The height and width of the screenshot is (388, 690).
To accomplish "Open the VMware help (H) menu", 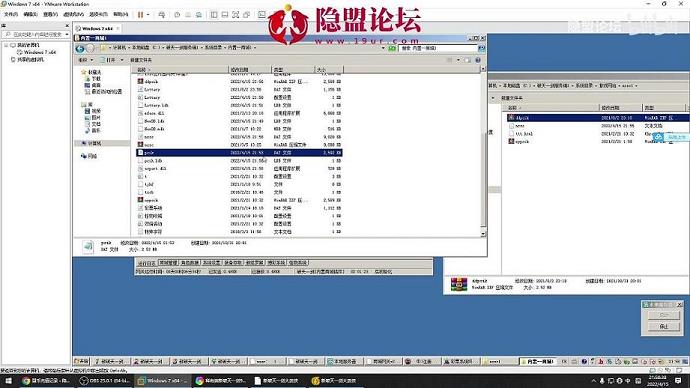I will pyautogui.click(x=121, y=15).
